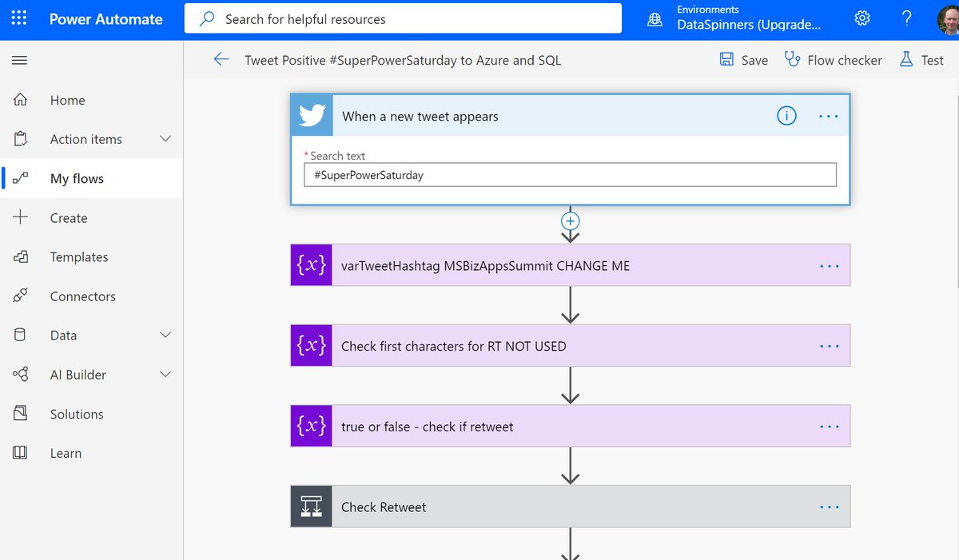Expand the varTweetHashtag MSBizAppsSummit step
The image size is (959, 560).
(570, 265)
